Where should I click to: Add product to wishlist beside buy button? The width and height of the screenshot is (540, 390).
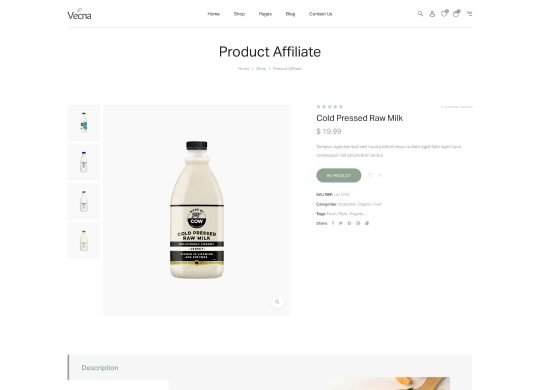[x=370, y=175]
